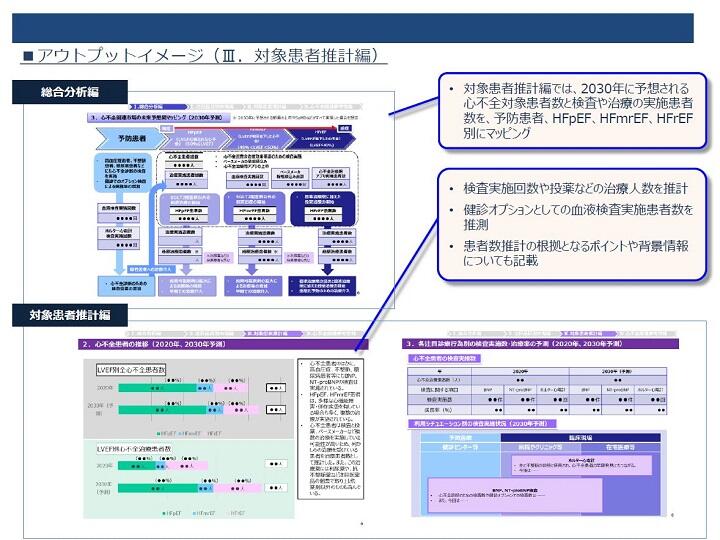Click the text box of notes beside bar charts
The width and height of the screenshot is (720, 540).
coord(331,429)
